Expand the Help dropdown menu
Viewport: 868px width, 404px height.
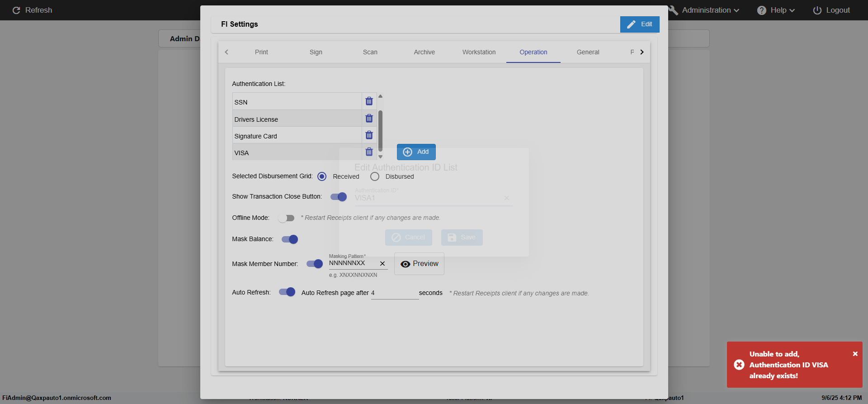click(776, 10)
